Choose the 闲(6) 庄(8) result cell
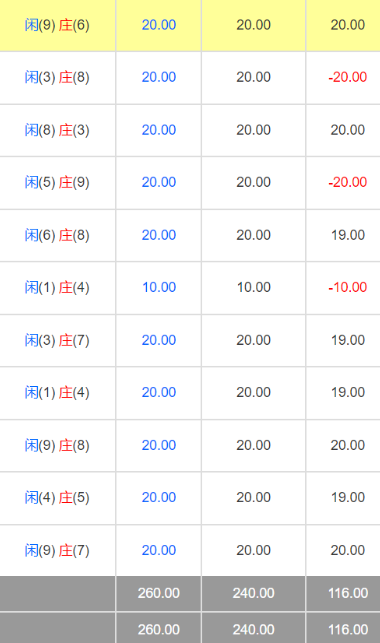 pyautogui.click(x=57, y=235)
